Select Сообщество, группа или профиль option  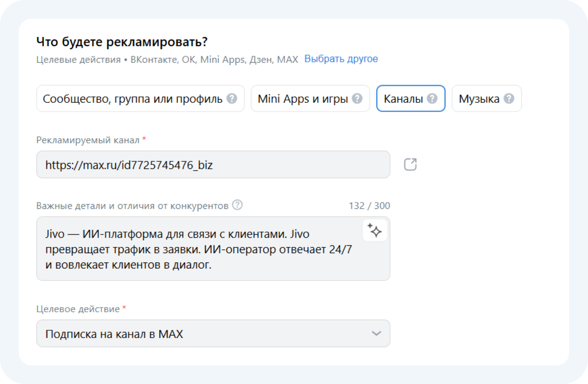(x=140, y=98)
